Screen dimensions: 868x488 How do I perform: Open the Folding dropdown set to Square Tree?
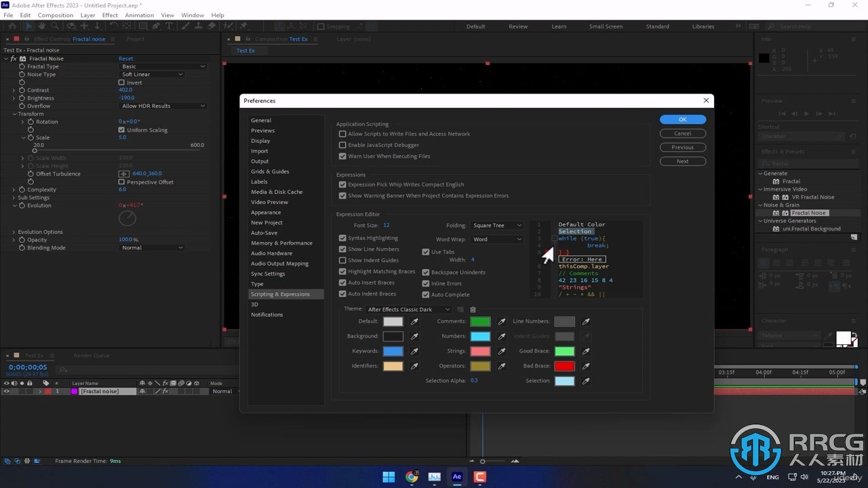click(497, 226)
